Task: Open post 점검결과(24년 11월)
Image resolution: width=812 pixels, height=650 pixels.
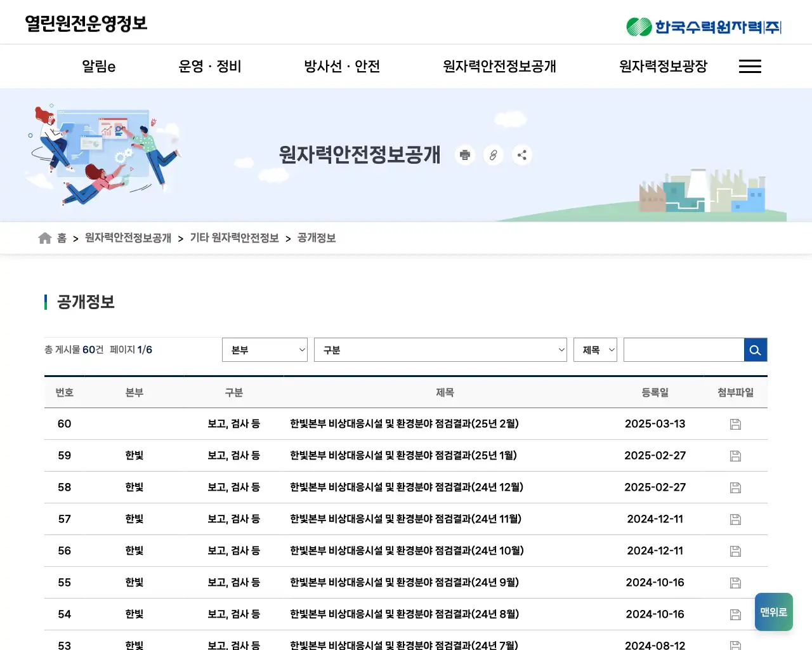Action: 405,519
